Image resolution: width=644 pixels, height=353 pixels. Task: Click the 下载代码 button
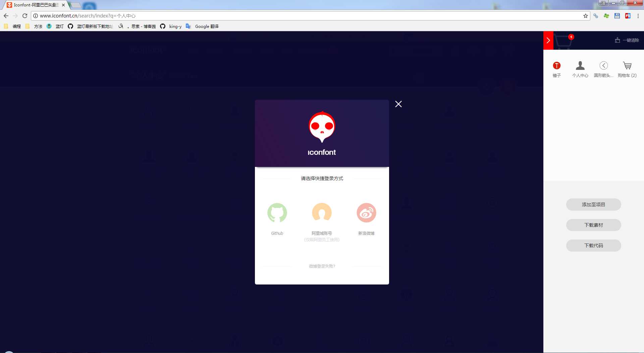click(x=594, y=246)
